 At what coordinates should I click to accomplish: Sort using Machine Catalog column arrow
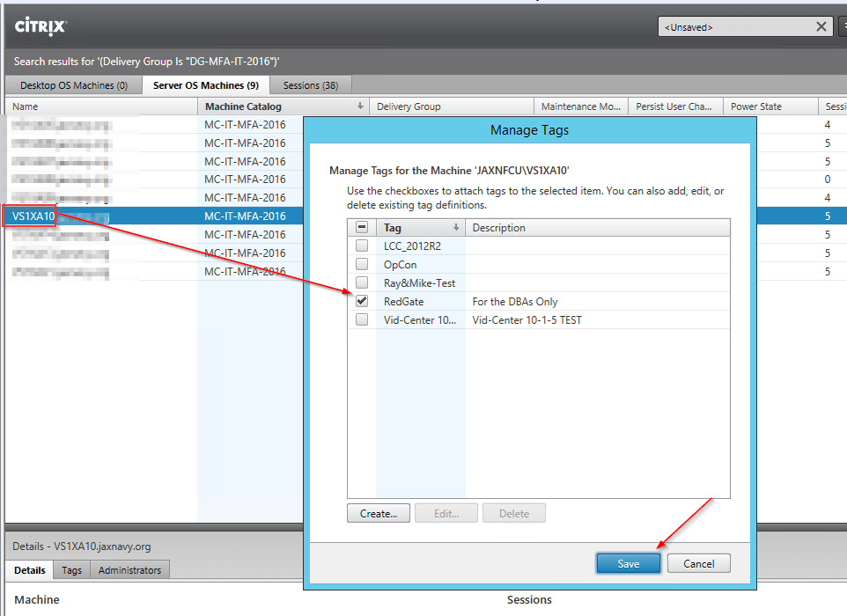[360, 106]
